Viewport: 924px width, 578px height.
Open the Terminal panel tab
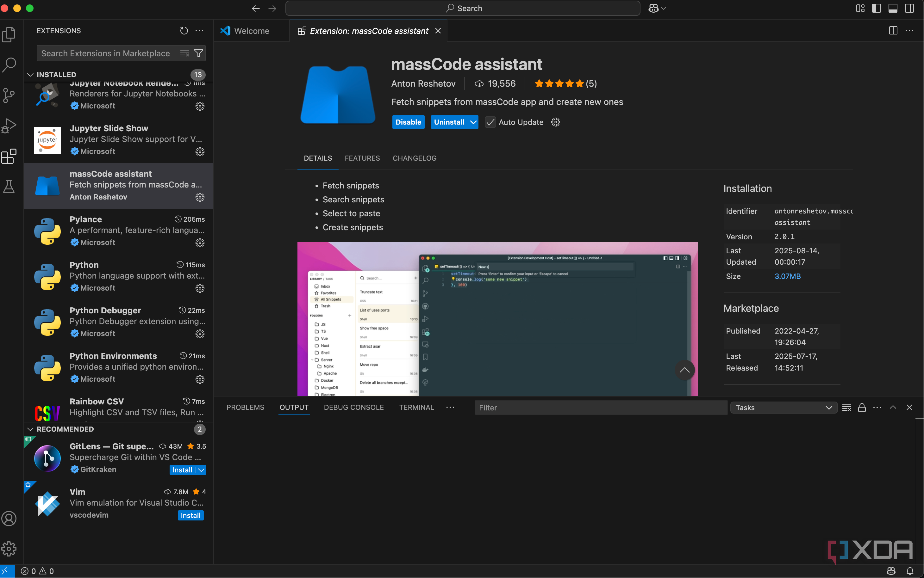pos(416,408)
